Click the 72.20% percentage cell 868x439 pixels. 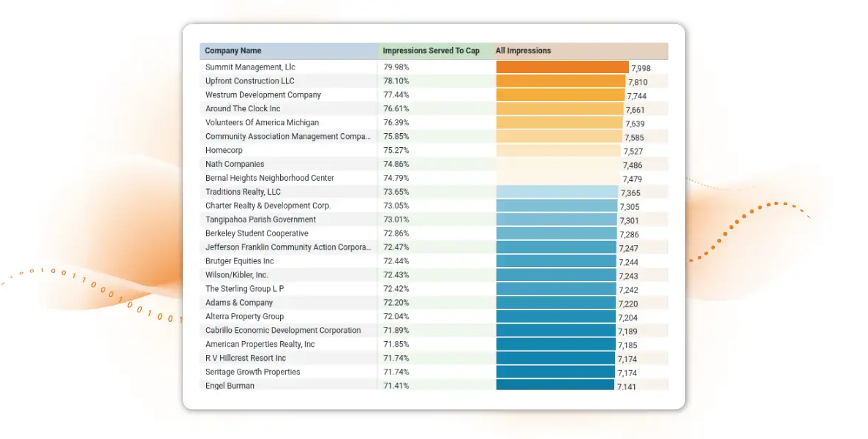coord(396,302)
